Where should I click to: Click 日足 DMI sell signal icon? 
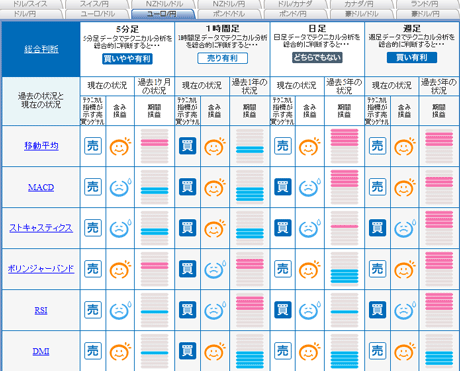coord(283,351)
